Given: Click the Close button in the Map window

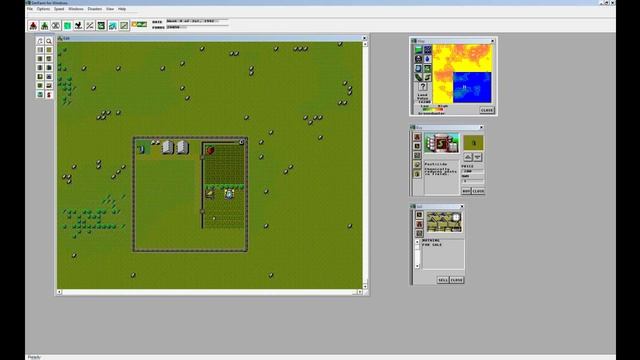Looking at the screenshot, I should [x=487, y=110].
